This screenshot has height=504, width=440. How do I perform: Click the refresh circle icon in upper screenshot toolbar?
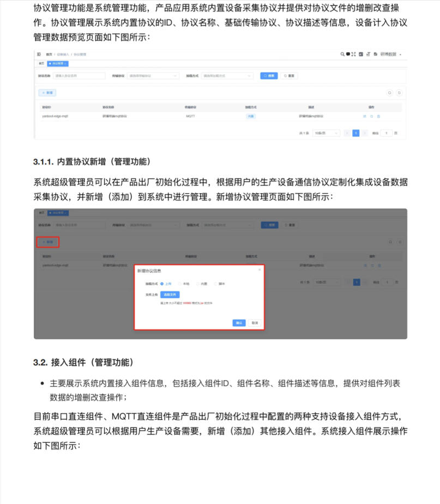[389, 93]
